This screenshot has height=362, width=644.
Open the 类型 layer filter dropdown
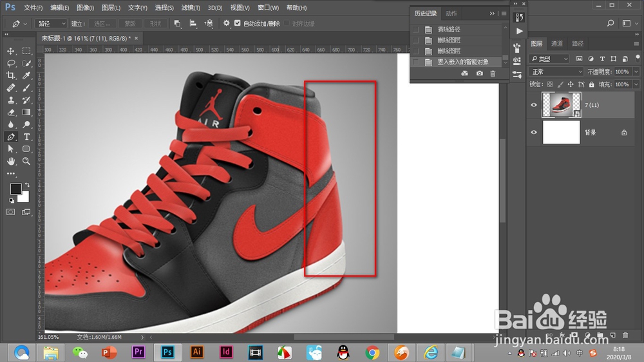coord(549,59)
